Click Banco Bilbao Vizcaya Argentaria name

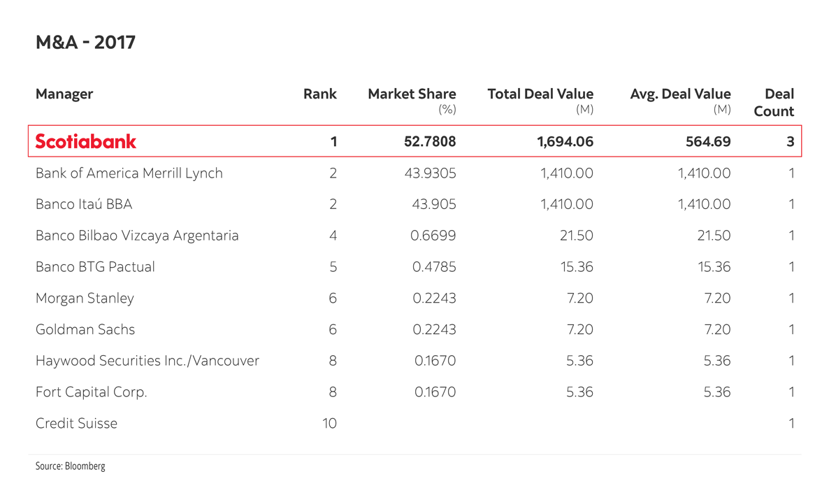click(137, 236)
